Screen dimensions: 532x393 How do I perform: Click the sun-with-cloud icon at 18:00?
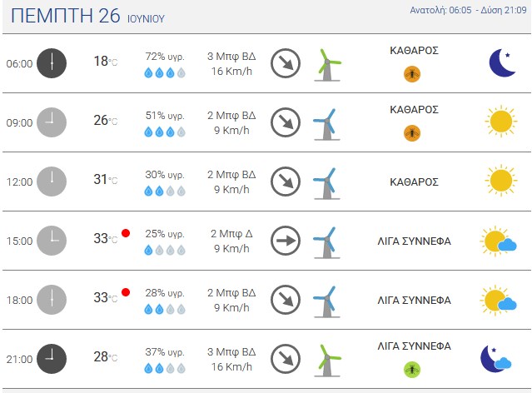click(x=499, y=300)
